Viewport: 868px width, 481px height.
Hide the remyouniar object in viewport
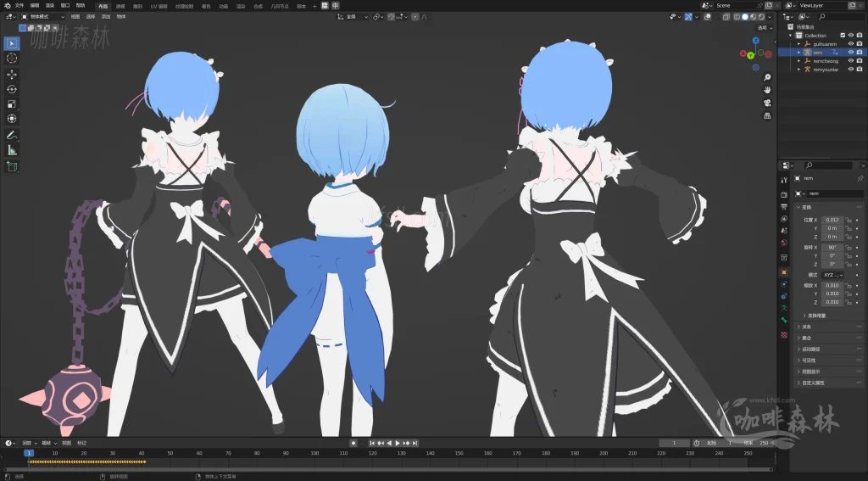pyautogui.click(x=851, y=70)
